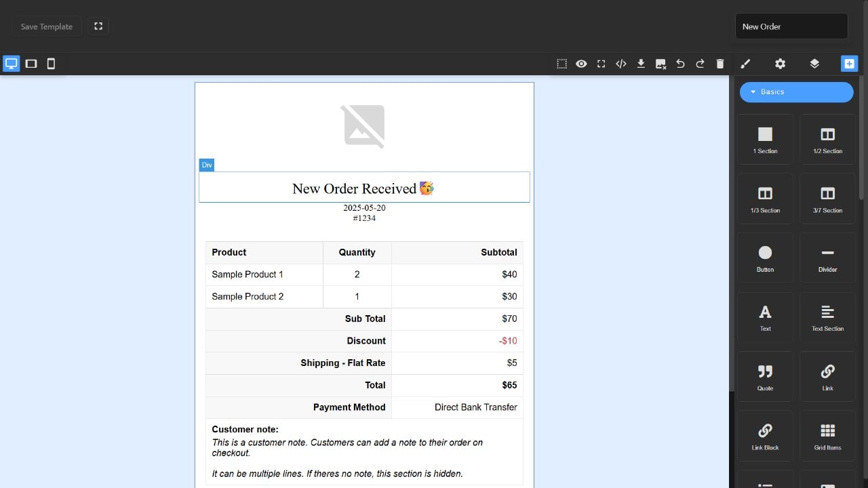The width and height of the screenshot is (868, 488).
Task: Click the undo arrow icon
Action: pos(680,64)
